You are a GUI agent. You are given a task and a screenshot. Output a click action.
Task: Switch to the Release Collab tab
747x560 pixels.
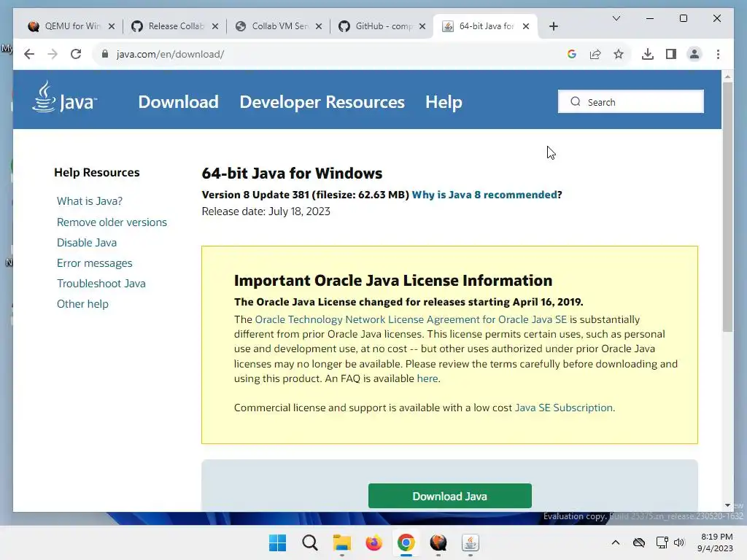[175, 26]
